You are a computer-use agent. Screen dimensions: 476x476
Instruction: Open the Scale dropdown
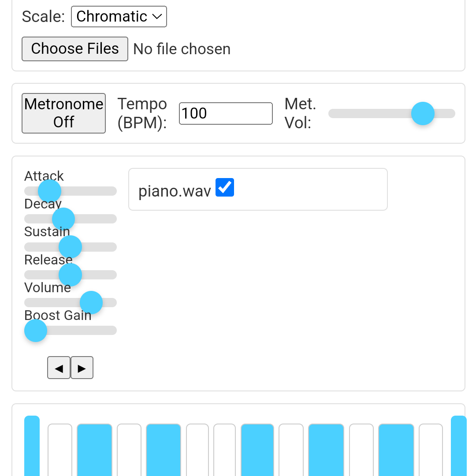coord(119,17)
